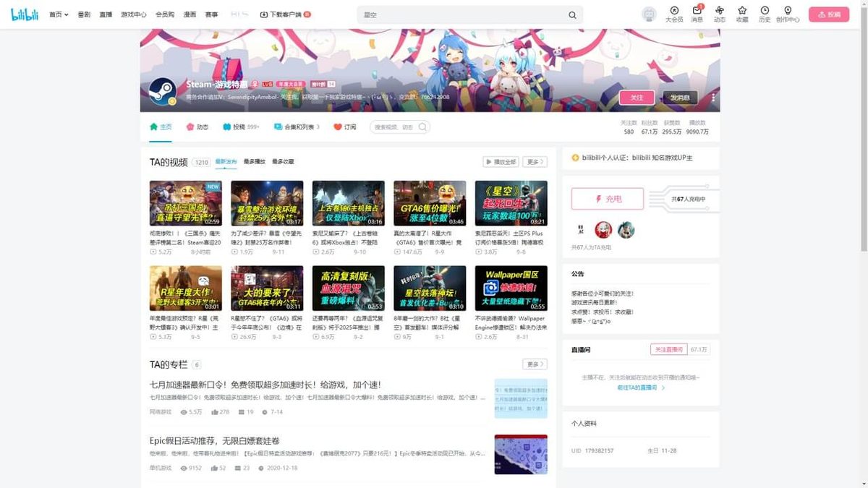Click the like icon on 七月加速器 article
This screenshot has height=488, width=868.
pyautogui.click(x=215, y=411)
